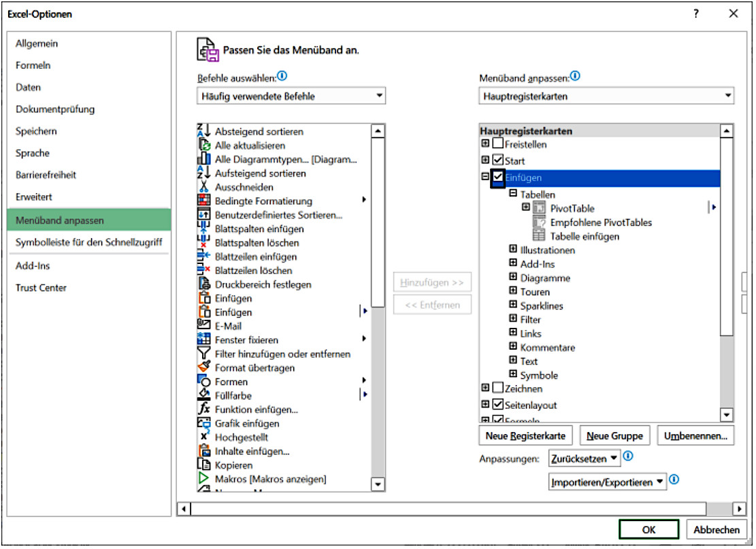Click the Absteigend sortieren icon
The width and height of the screenshot is (756, 549).
(203, 131)
